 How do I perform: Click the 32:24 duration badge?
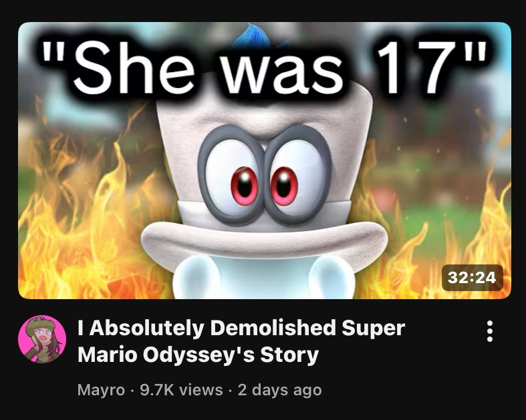click(x=472, y=278)
